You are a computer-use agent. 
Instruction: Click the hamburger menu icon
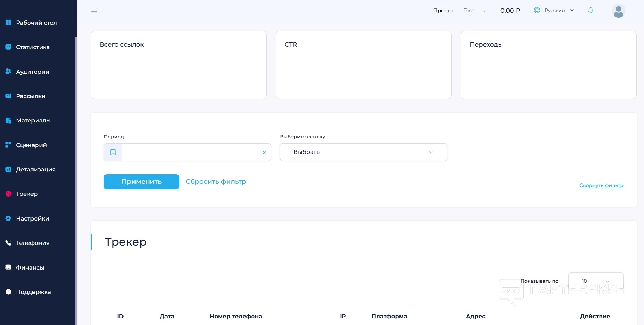[x=94, y=11]
